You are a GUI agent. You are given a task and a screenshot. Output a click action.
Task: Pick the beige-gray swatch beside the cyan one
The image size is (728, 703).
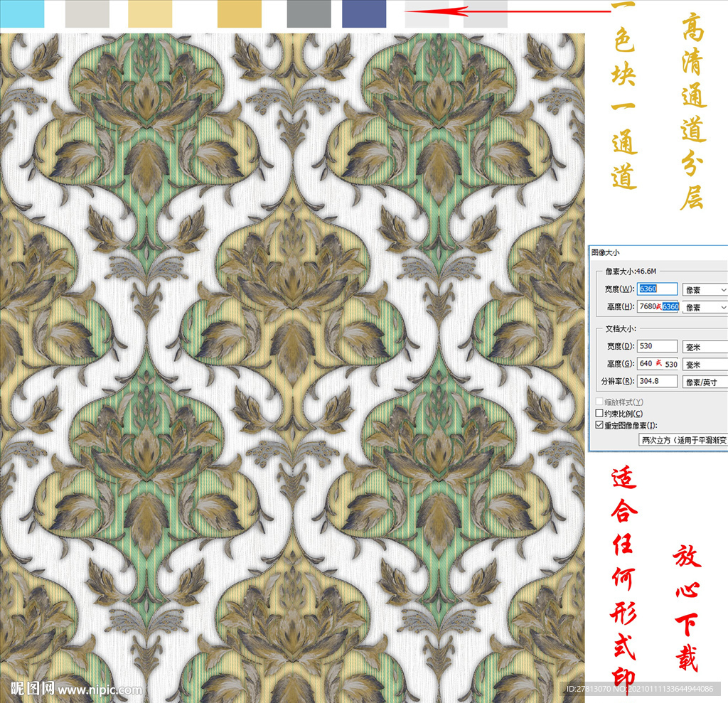[87, 14]
